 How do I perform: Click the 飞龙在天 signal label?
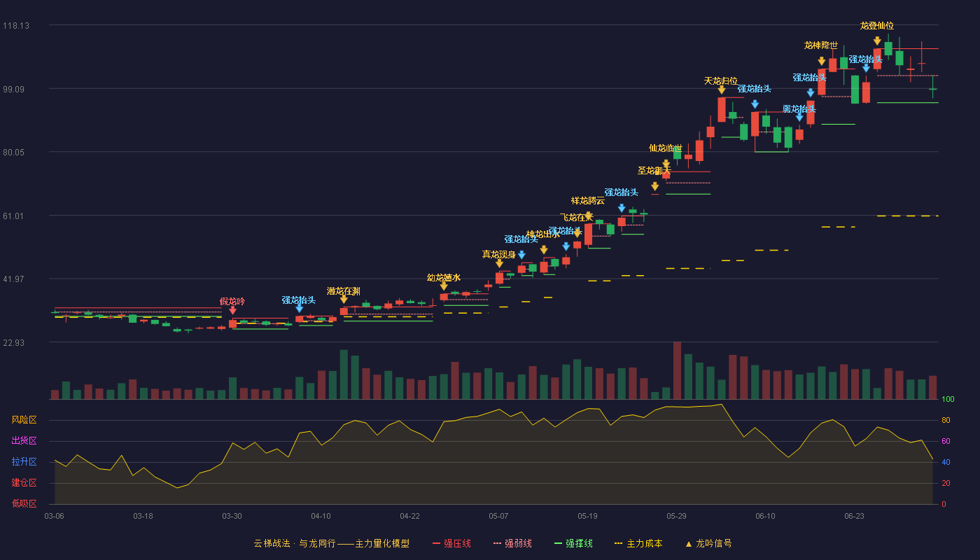coord(577,217)
